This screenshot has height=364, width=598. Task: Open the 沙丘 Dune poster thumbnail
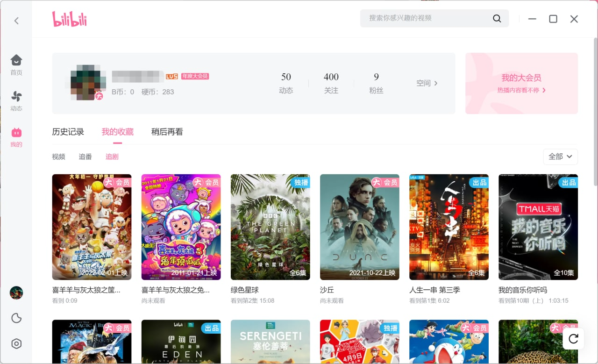(x=360, y=227)
